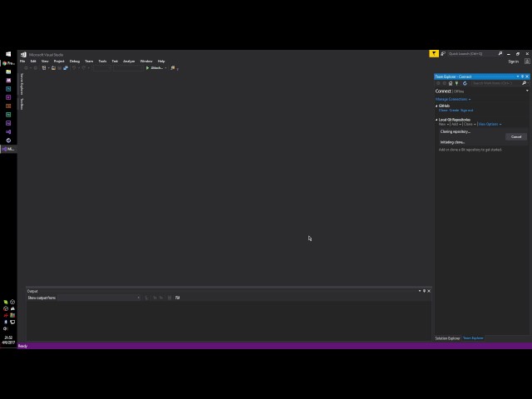Screen dimensions: 532x399
Task: Open the Help menu
Action: [x=161, y=61]
